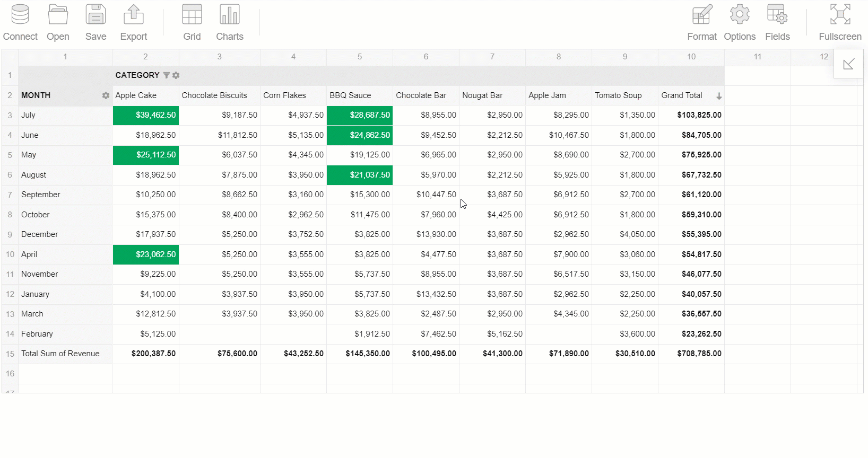Viewport: 868px width, 458px height.
Task: Click cell $5,162.50 in February row
Action: (x=492, y=334)
